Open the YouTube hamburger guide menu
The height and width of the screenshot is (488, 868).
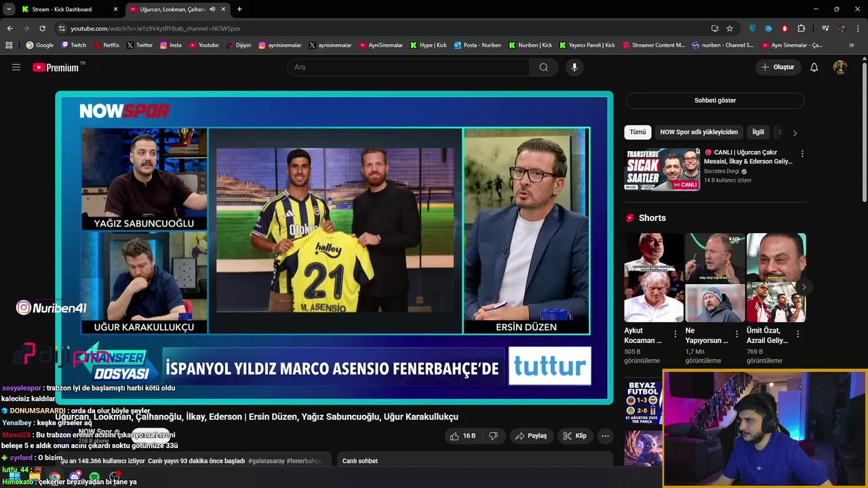(x=16, y=67)
